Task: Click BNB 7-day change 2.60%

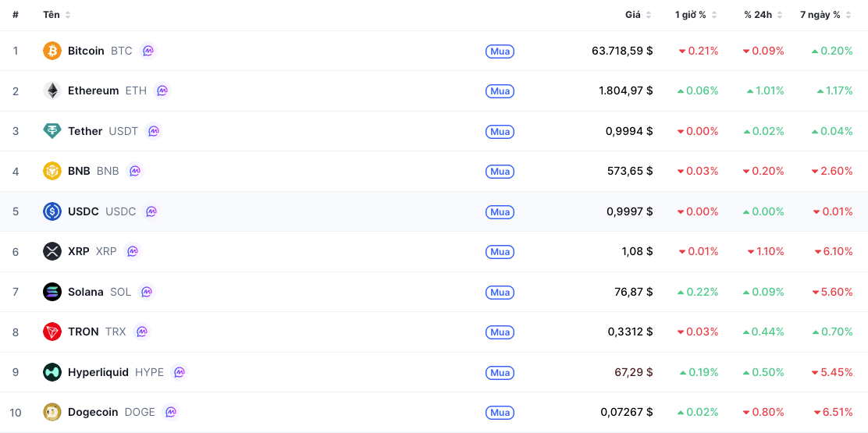Action: (832, 171)
